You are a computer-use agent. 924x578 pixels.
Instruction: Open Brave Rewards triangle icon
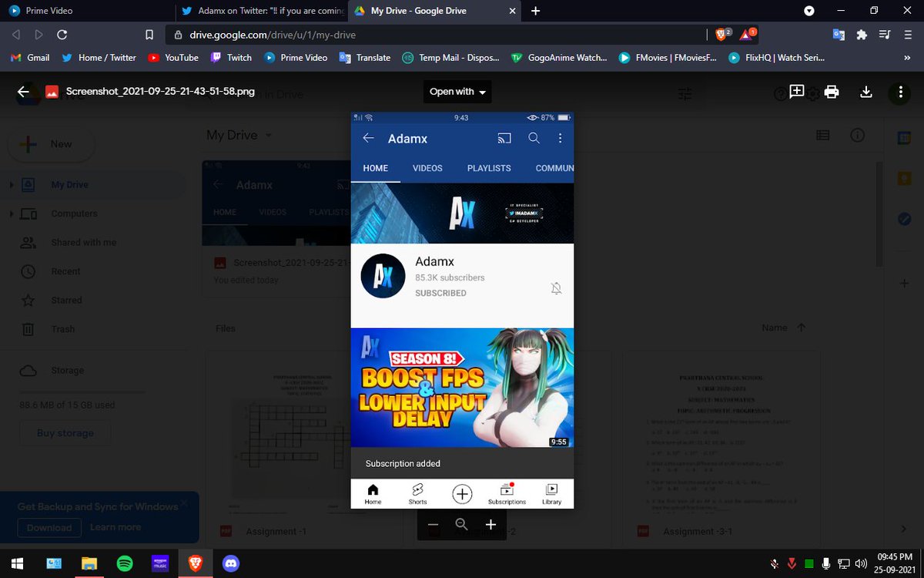(x=748, y=35)
